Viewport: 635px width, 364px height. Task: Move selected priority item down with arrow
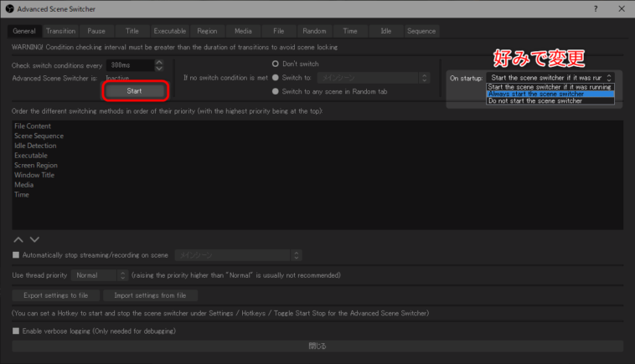coord(35,240)
